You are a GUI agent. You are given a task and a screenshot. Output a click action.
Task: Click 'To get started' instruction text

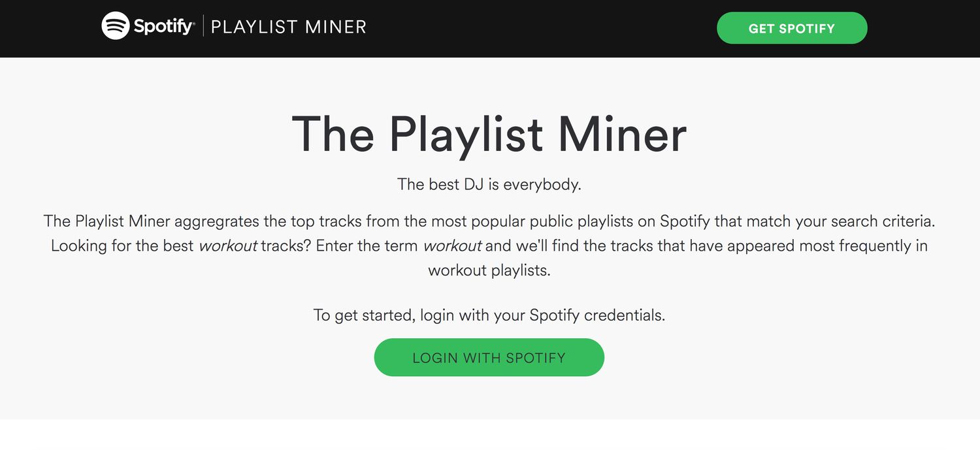(489, 315)
